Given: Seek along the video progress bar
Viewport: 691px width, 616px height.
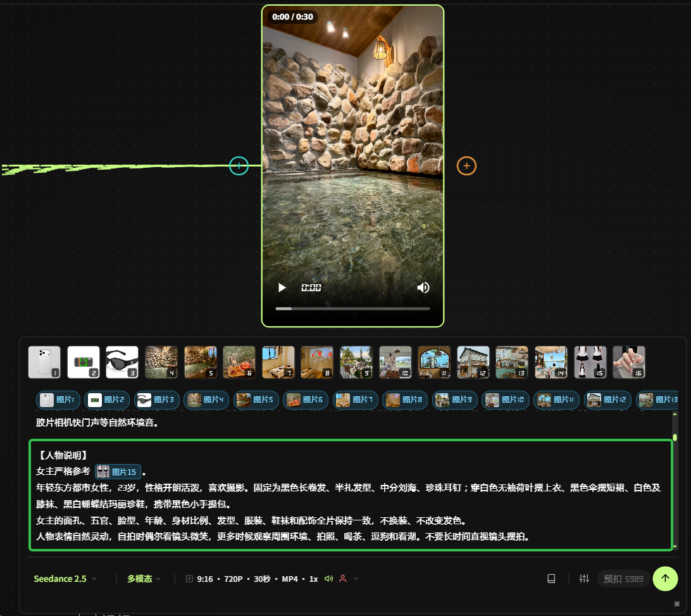Looking at the screenshot, I should 352,309.
